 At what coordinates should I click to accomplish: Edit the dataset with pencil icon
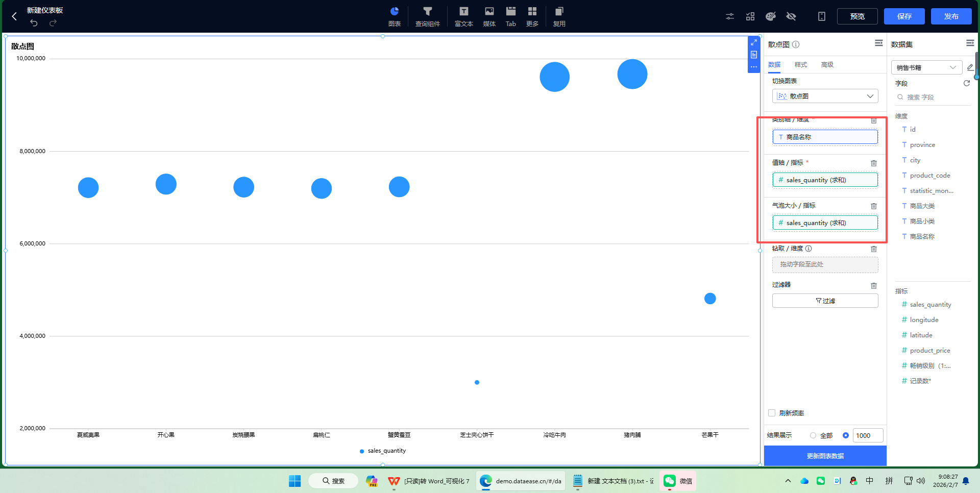pyautogui.click(x=970, y=67)
